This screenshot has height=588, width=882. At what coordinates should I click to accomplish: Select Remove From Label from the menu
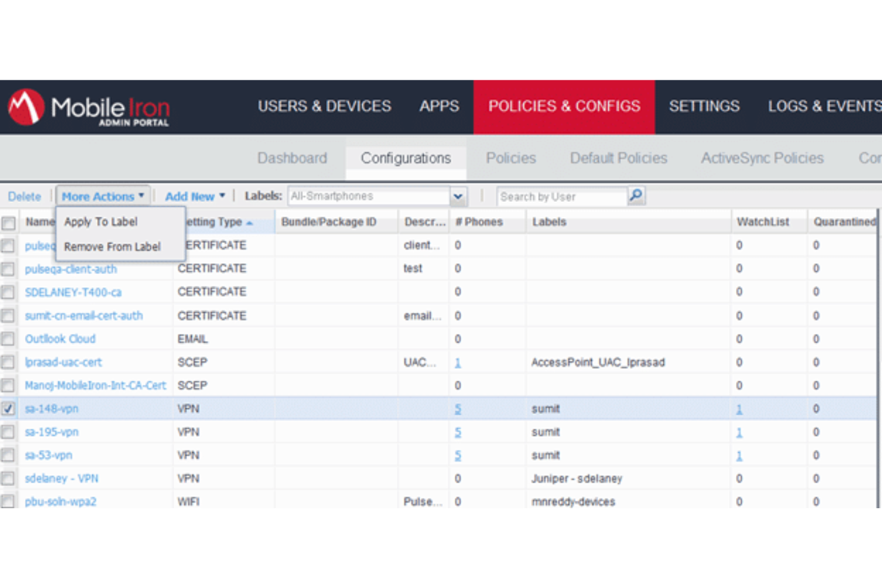click(x=111, y=247)
